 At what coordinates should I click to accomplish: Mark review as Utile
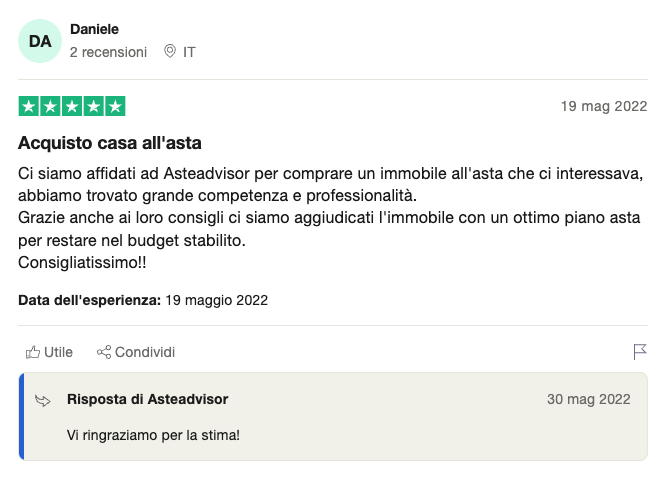[49, 352]
